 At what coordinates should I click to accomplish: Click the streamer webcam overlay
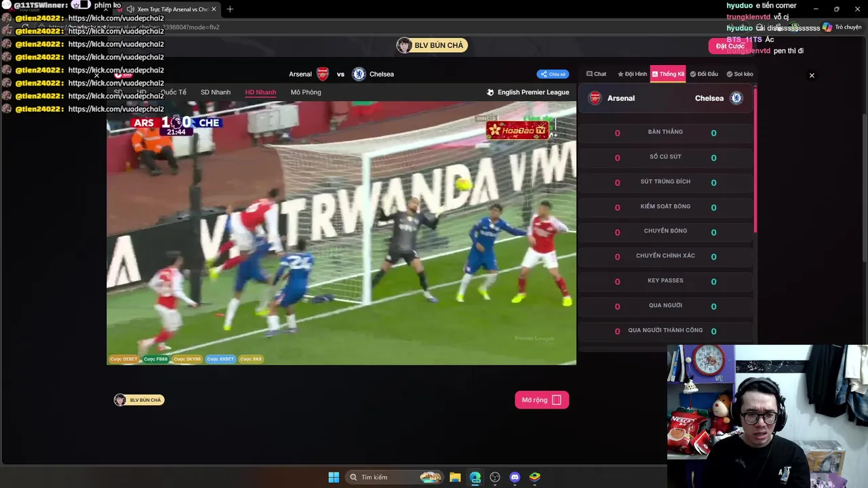(x=768, y=416)
